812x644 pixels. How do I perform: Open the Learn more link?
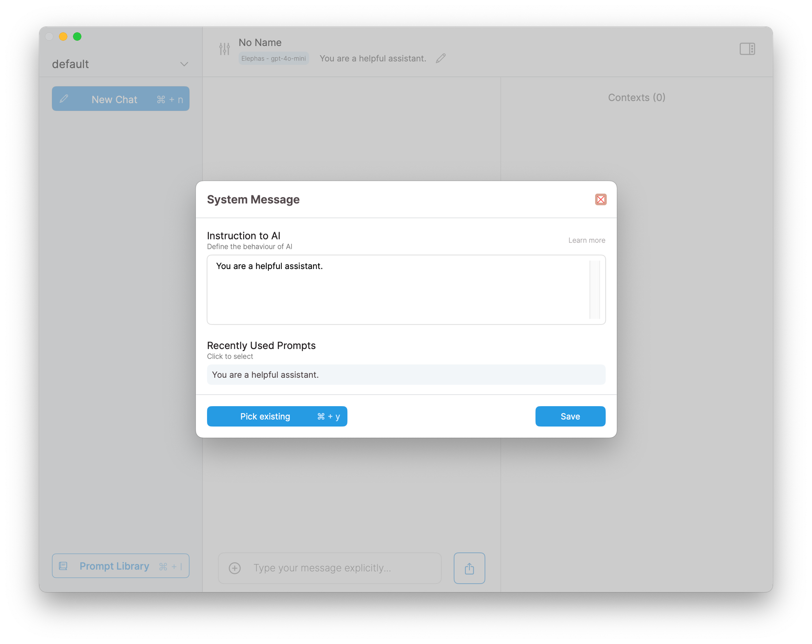tap(586, 240)
